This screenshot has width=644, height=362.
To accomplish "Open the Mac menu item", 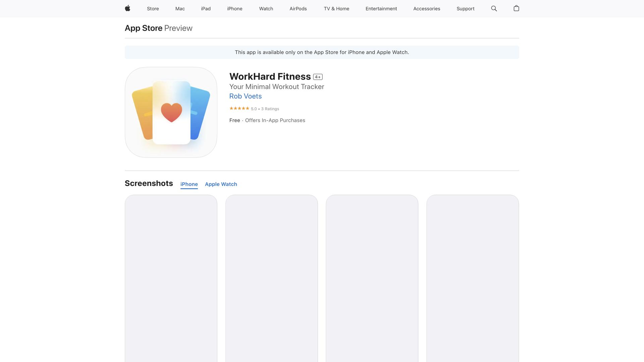I will 180,9.
